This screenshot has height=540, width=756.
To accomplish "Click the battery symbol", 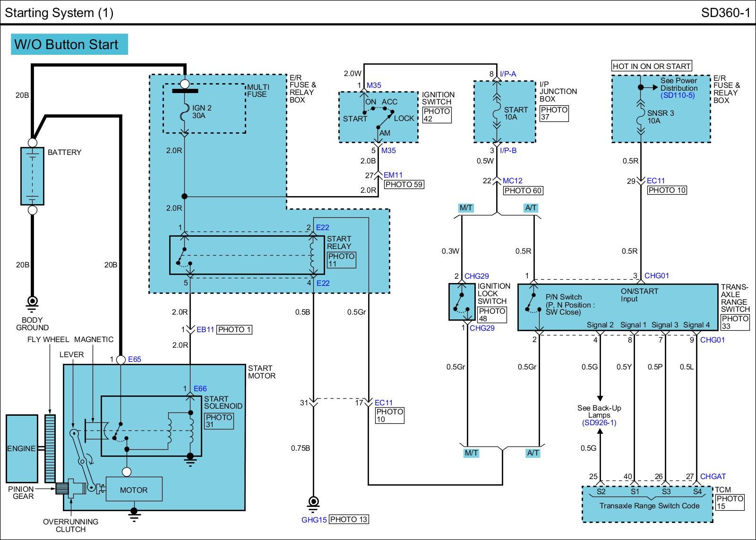I will [32, 176].
